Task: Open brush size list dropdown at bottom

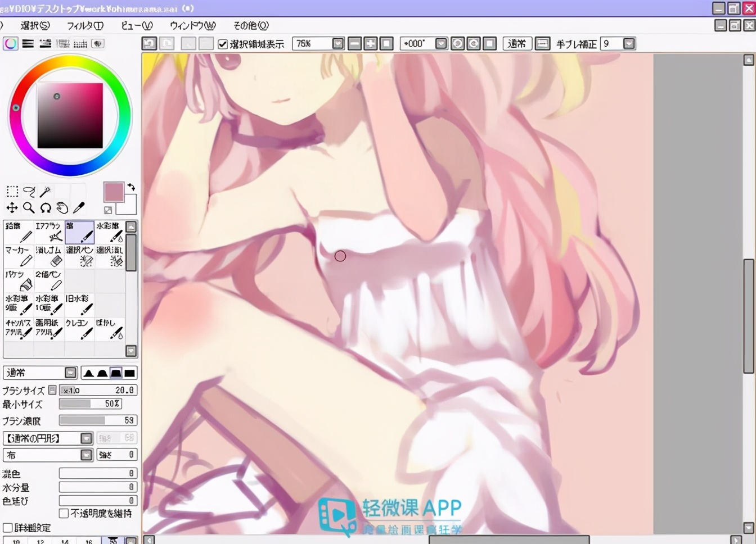Action: pos(130,541)
